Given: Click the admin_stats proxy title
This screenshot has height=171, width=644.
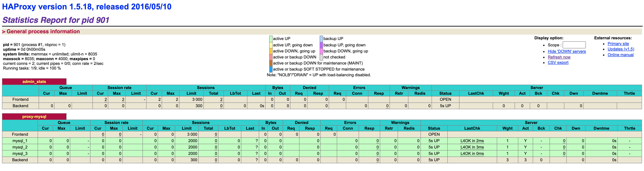Looking at the screenshot, I should (34, 82).
